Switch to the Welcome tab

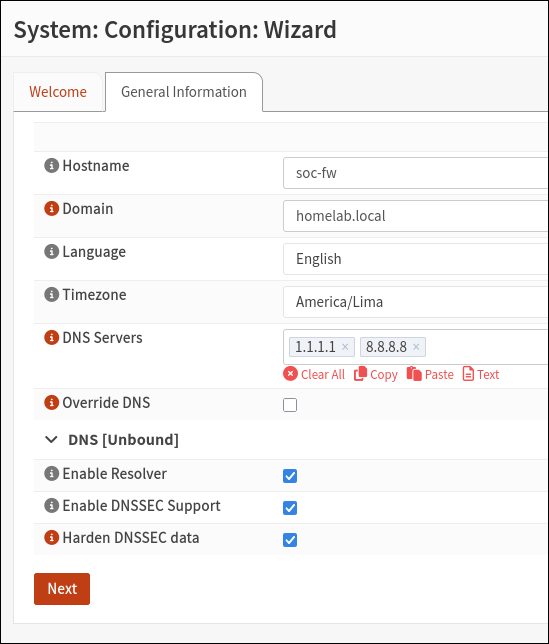(58, 92)
